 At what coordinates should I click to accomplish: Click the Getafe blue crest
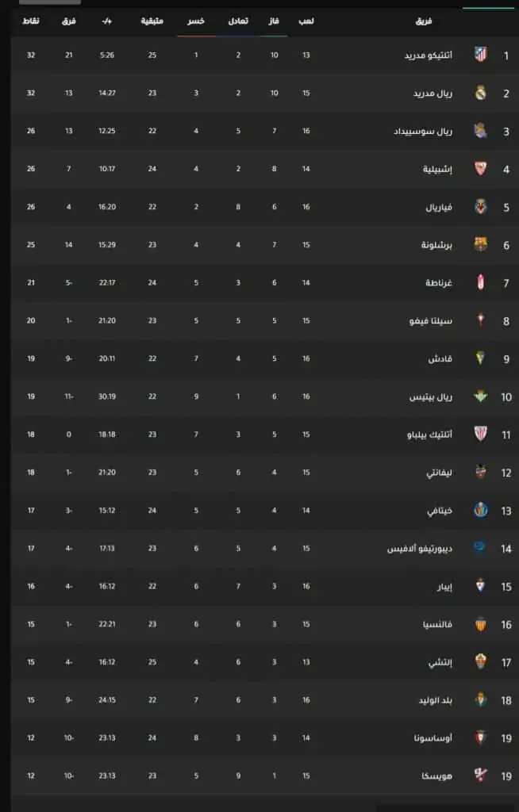pos(481,510)
